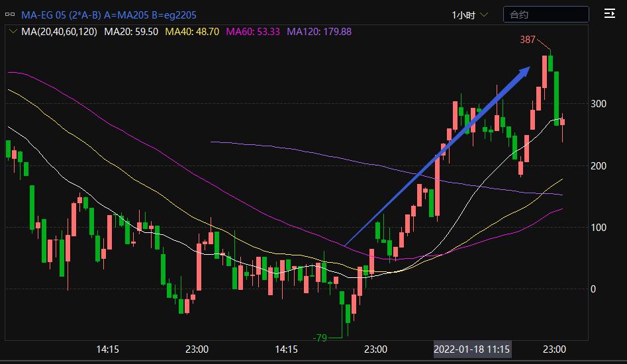Viewport: 627px width, 364px height.
Task: Click the MA120: 179.88 value
Action: (319, 32)
